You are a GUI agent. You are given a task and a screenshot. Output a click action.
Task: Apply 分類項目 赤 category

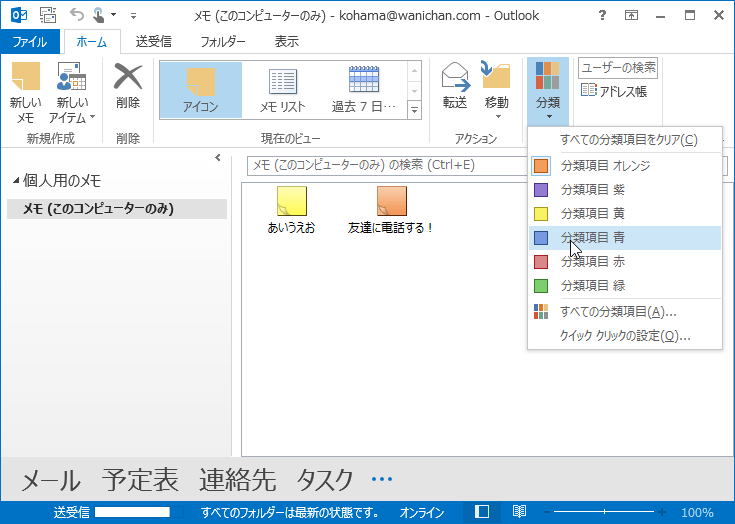[x=625, y=262]
